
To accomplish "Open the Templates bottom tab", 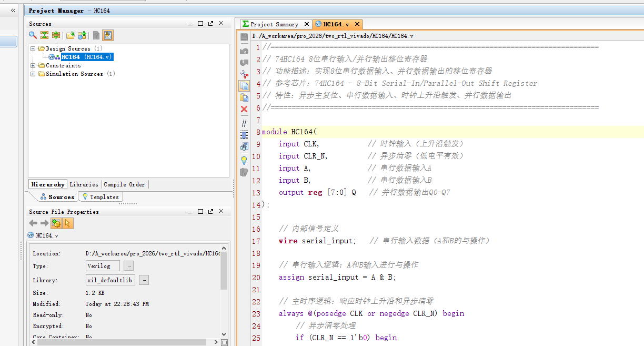I will [x=100, y=197].
